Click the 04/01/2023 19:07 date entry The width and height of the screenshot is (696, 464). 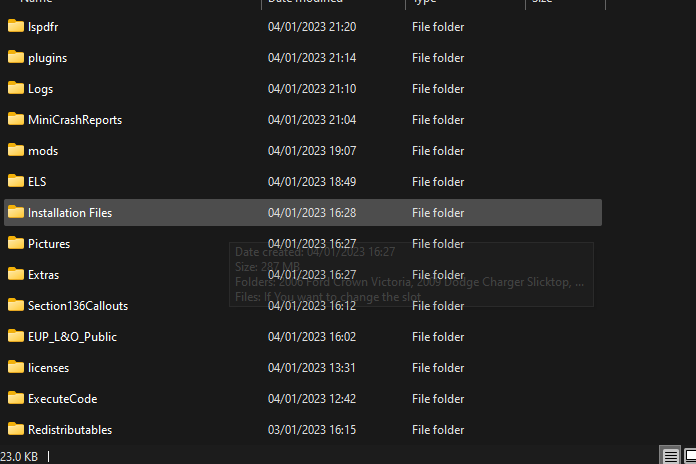[312, 151]
